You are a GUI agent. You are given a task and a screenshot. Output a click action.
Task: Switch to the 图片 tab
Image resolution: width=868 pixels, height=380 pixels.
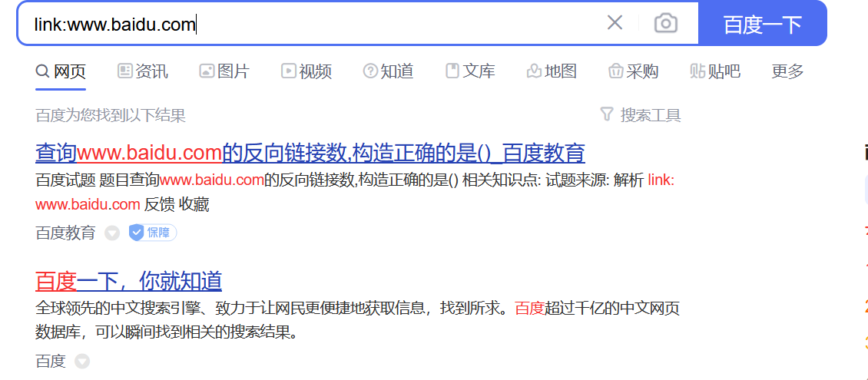[x=224, y=71]
